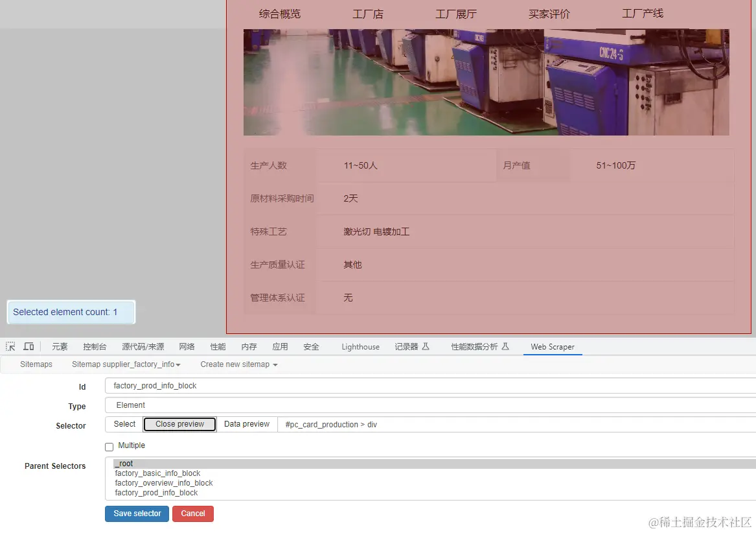Select the inspect element cursor icon
The width and height of the screenshot is (756, 533).
click(x=10, y=346)
